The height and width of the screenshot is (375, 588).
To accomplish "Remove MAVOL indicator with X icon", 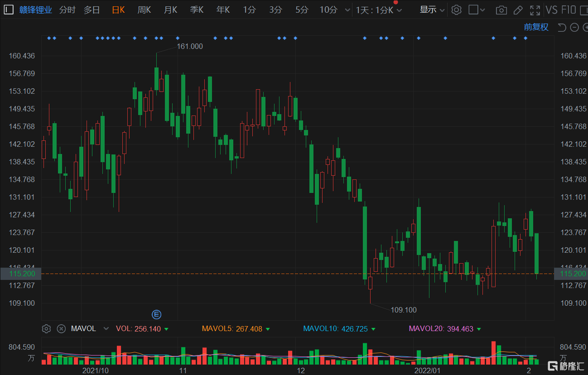I will (x=61, y=329).
